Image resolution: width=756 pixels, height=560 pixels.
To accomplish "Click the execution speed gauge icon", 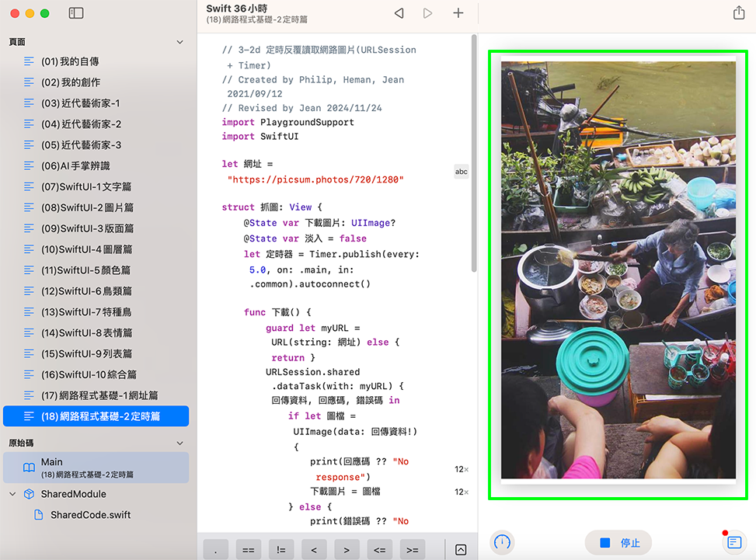I will [503, 542].
